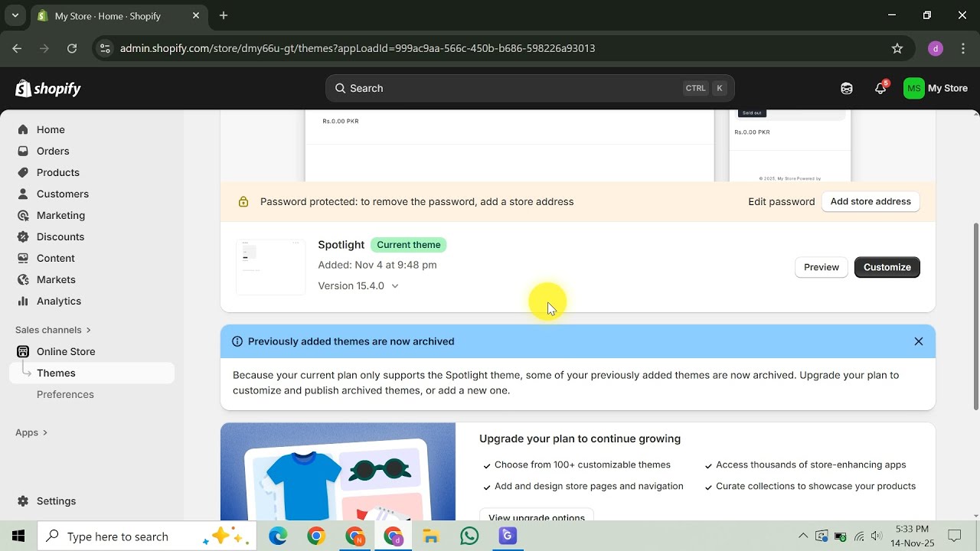Open the Orders section
Screen dimensions: 980x551
tap(53, 151)
